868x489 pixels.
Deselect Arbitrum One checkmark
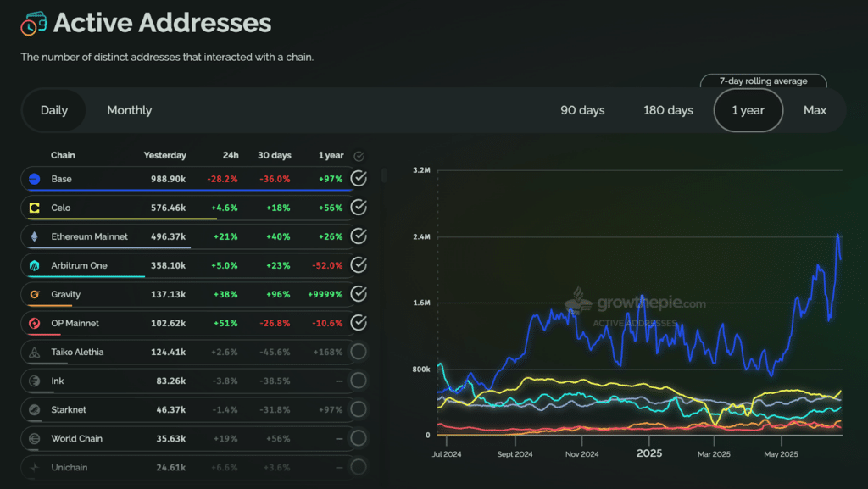pos(359,265)
